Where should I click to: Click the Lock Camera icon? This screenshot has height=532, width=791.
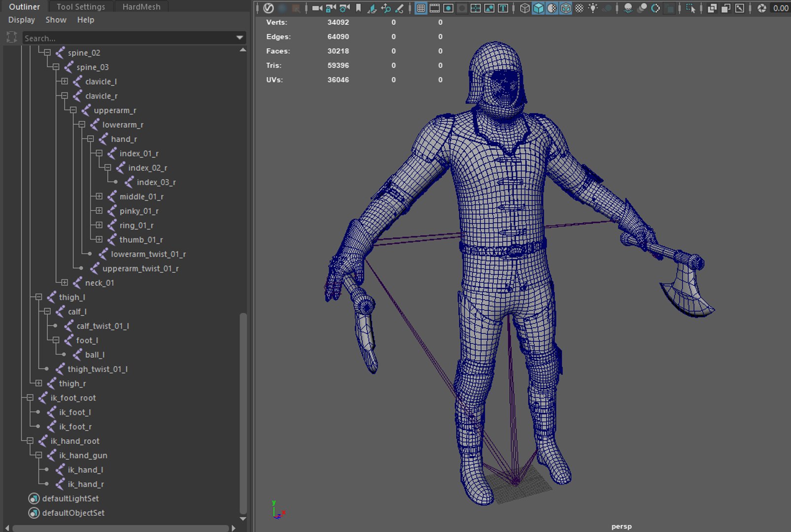(x=330, y=8)
